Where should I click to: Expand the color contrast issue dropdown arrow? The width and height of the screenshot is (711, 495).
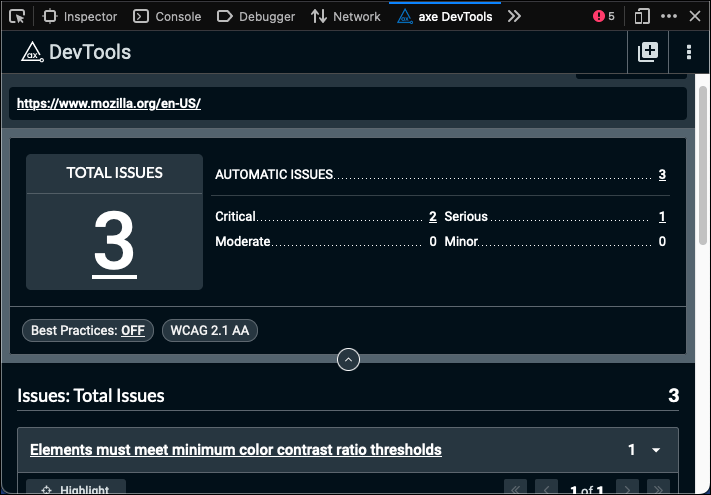[656, 450]
